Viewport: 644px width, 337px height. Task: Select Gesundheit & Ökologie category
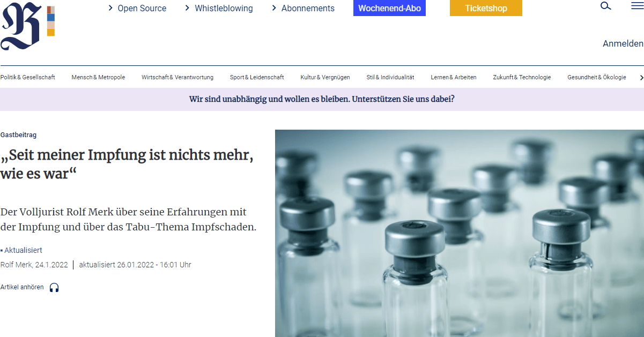(x=597, y=77)
